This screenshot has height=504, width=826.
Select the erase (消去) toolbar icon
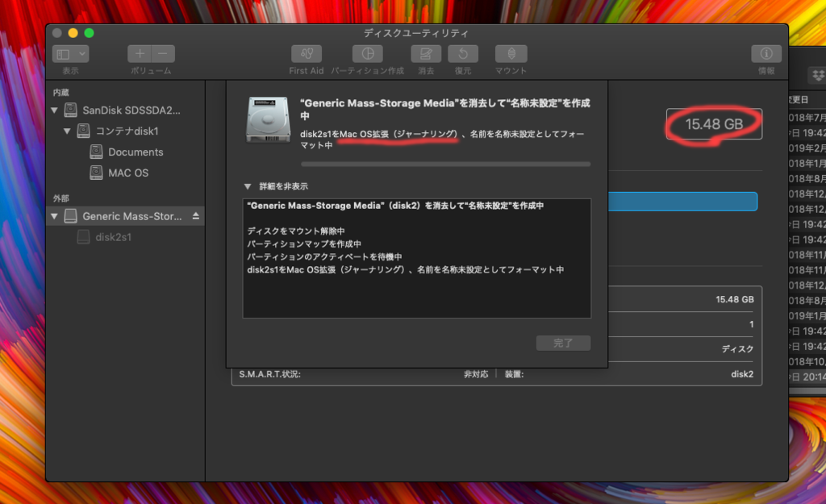click(x=426, y=54)
